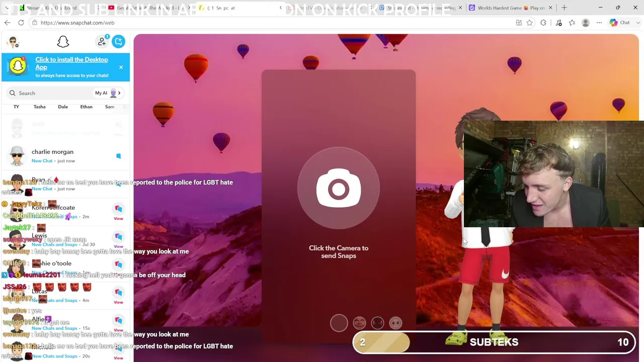Open browser extensions puzzle icon
Image resolution: width=644 pixels, height=362 pixels.
(x=543, y=23)
